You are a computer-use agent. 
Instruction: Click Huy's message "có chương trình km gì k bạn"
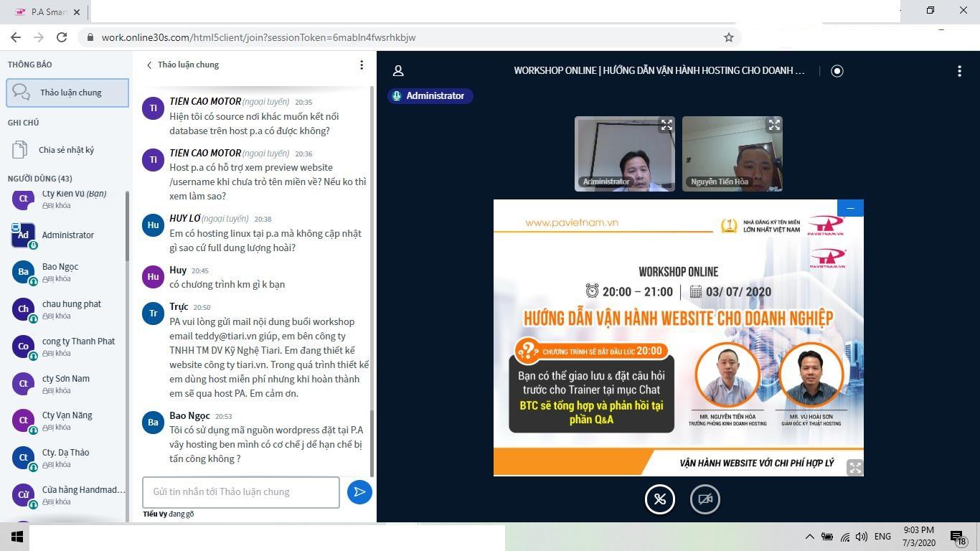point(227,285)
